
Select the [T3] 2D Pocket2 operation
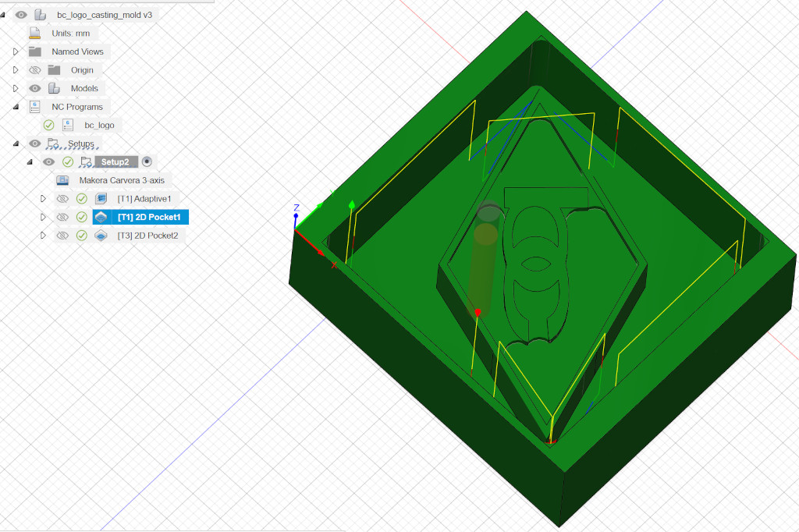[x=147, y=235]
